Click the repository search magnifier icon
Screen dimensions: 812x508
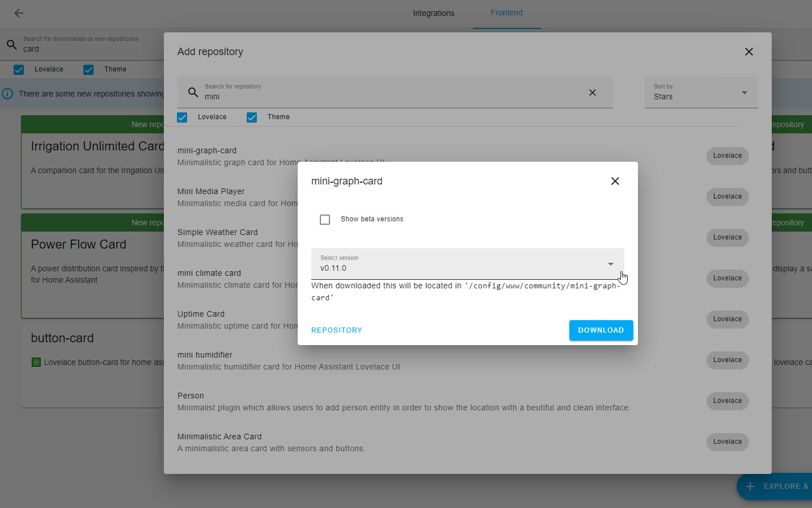point(193,92)
